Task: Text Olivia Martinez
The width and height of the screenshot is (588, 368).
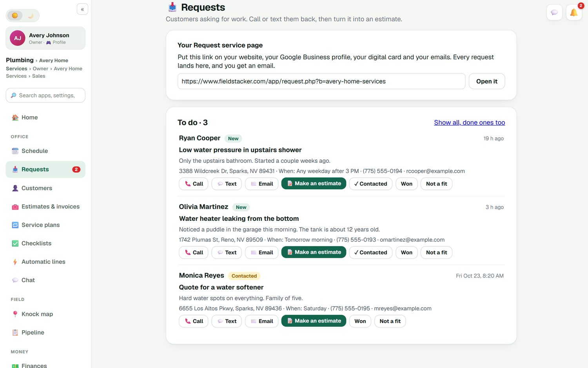Action: click(x=227, y=252)
